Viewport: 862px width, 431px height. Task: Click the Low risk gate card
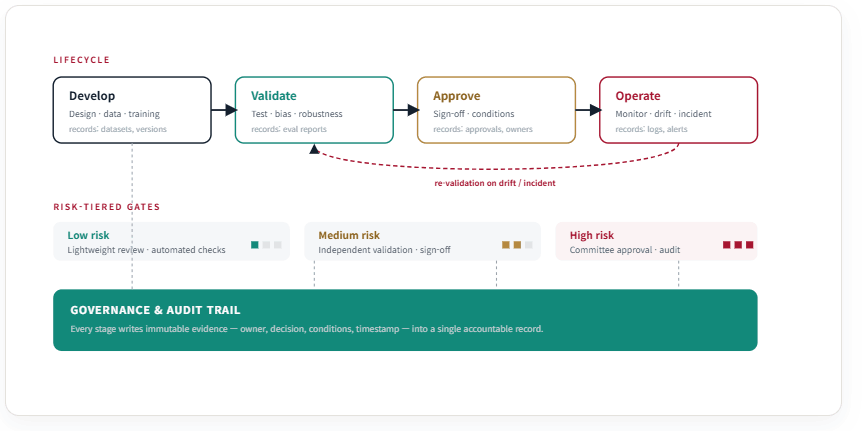(171, 241)
